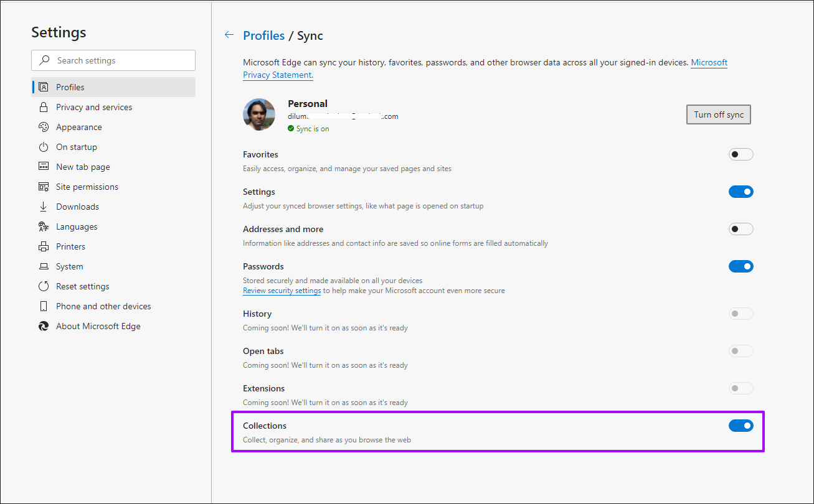The width and height of the screenshot is (814, 504).
Task: Click the back arrow to return
Action: 229,35
